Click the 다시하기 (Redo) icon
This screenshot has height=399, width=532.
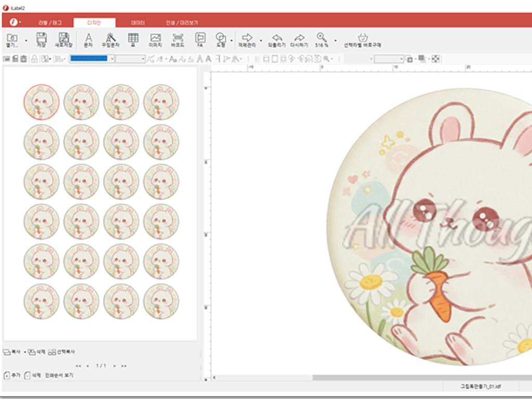coord(299,39)
